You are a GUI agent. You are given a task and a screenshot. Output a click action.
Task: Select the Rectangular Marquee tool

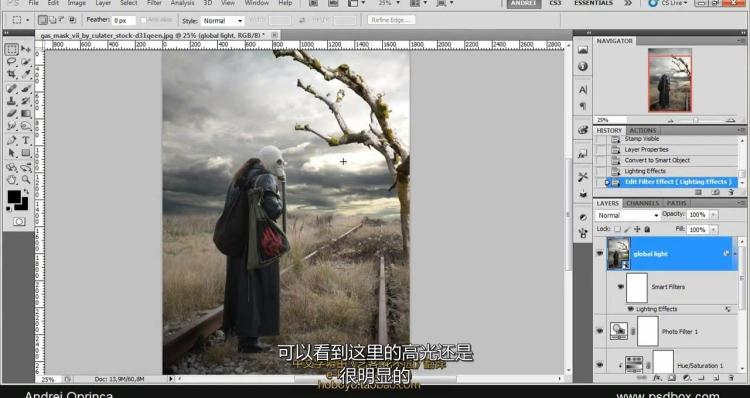point(12,49)
